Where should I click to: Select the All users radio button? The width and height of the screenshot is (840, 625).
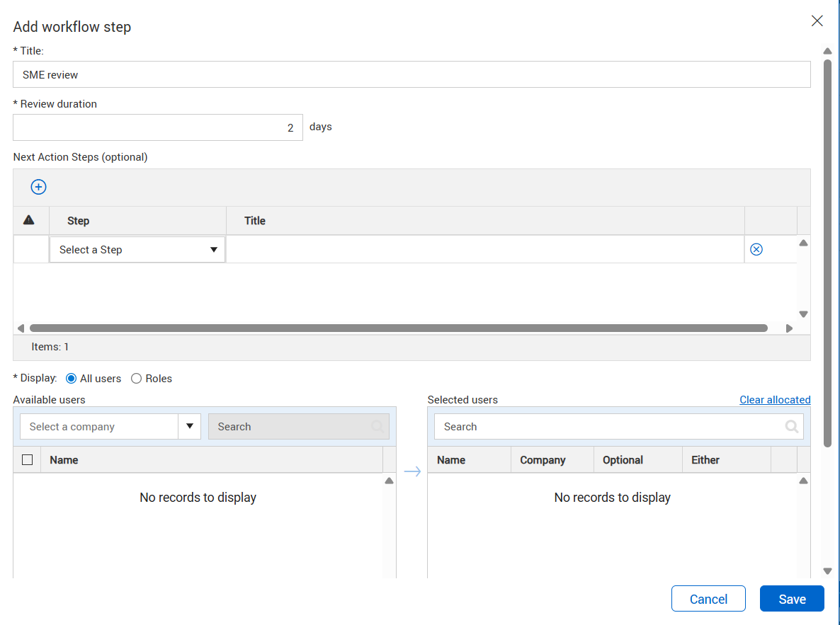(71, 379)
